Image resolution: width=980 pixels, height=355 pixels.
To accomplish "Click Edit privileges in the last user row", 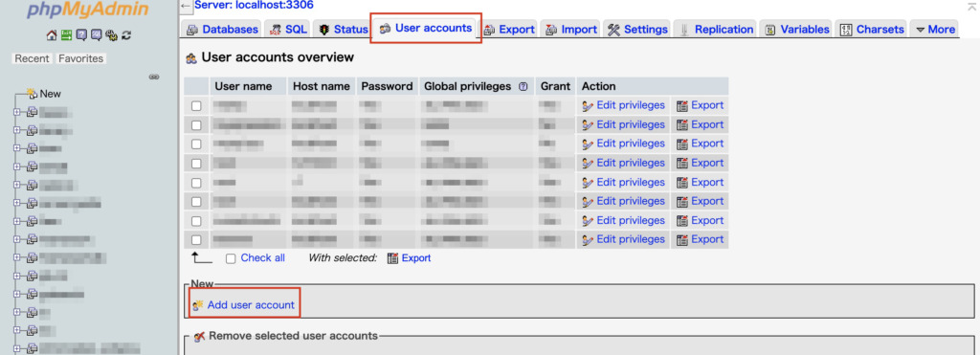I will tap(631, 239).
